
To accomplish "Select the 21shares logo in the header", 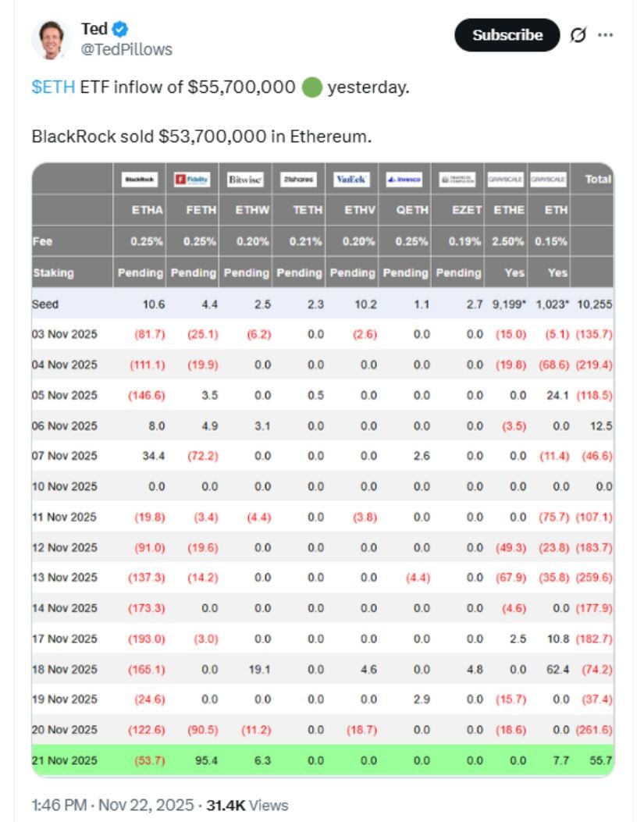I will [x=298, y=180].
